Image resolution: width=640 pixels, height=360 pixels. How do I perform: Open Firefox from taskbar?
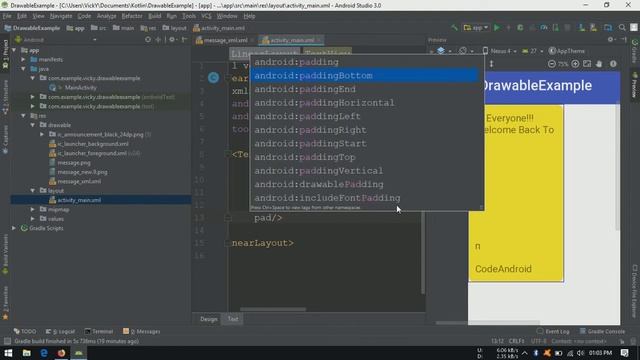click(61, 353)
